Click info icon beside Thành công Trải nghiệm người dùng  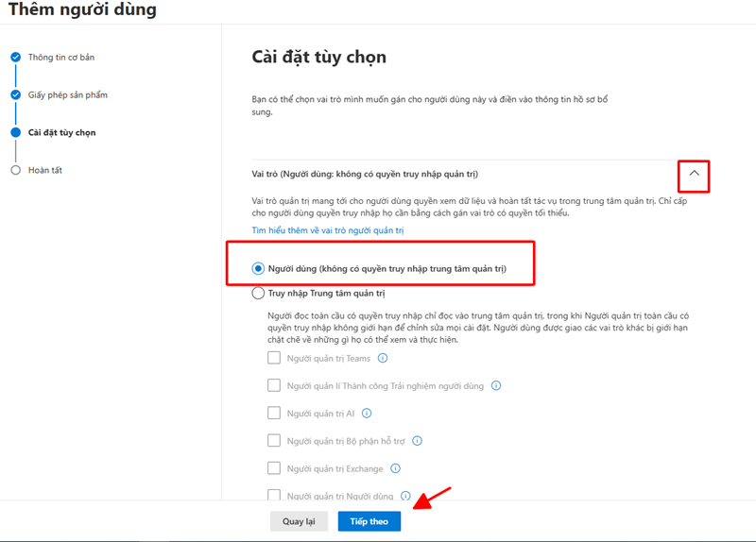[495, 386]
